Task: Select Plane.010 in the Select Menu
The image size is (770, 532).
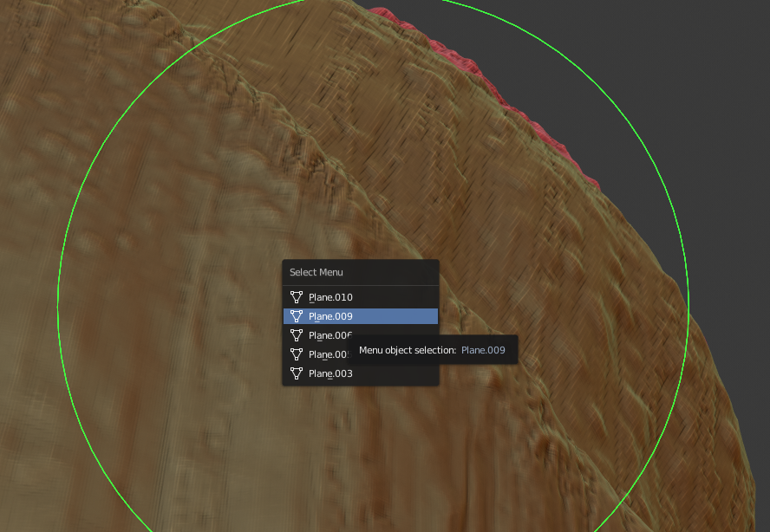Action: coord(361,297)
